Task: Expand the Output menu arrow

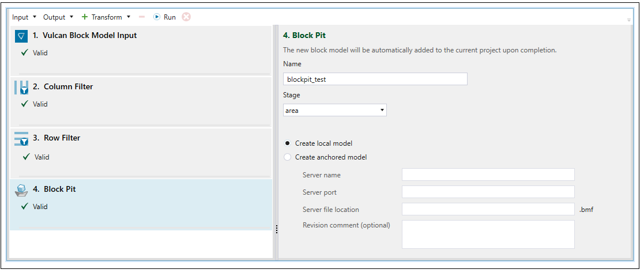Action: (71, 17)
